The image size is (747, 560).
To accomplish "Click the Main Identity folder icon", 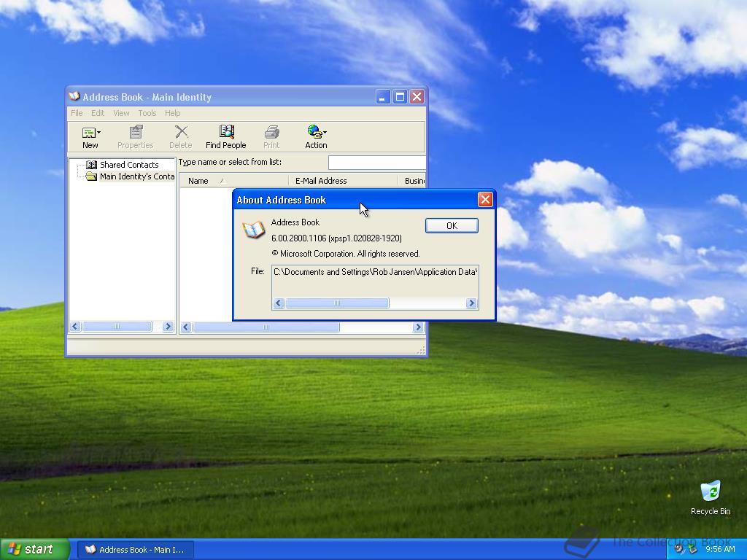I will [x=91, y=176].
